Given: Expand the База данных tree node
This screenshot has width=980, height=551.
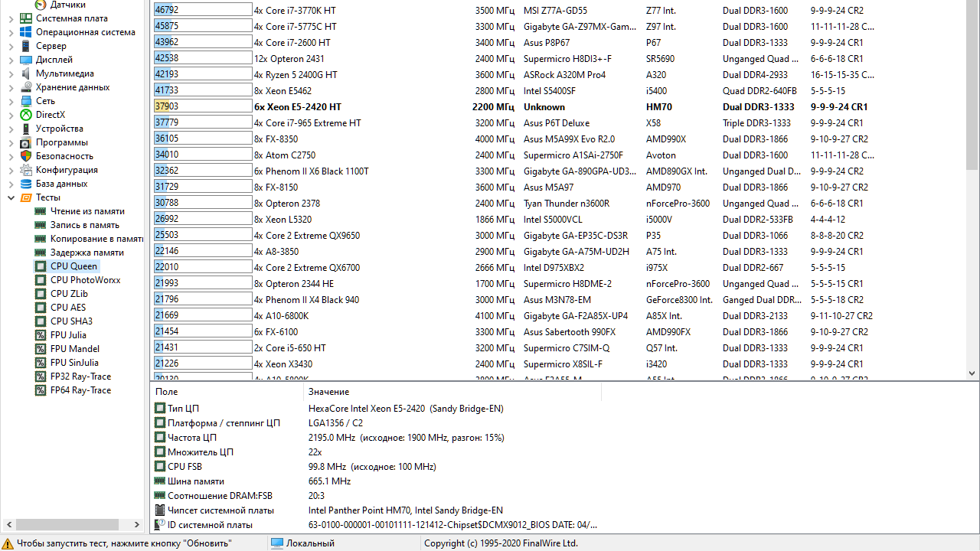Looking at the screenshot, I should tap(11, 184).
